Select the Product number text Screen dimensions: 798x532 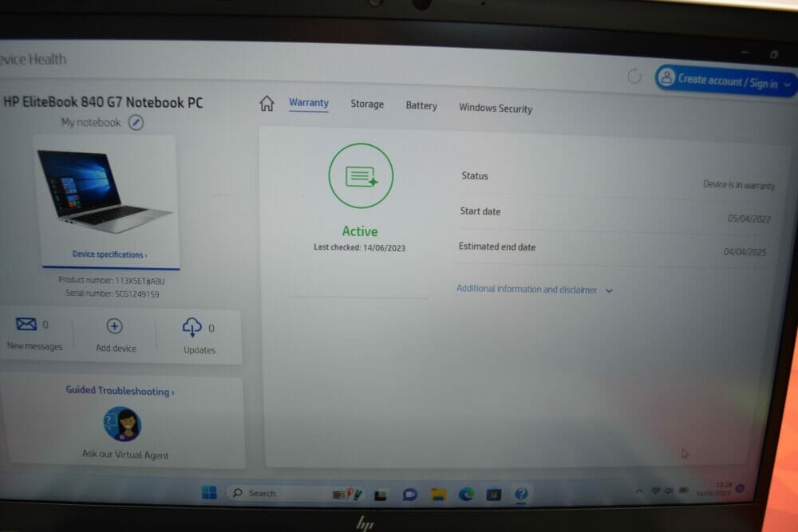coord(112,280)
